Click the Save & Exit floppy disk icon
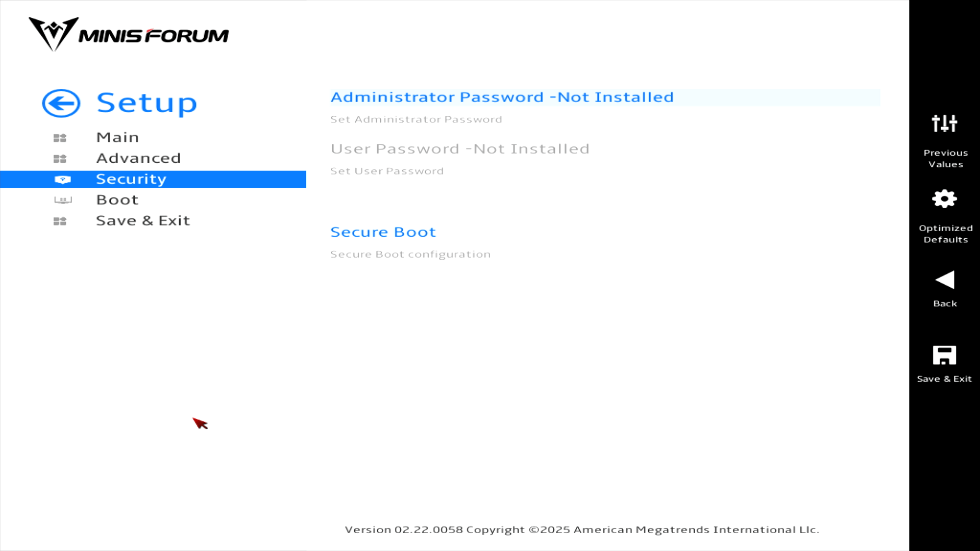 coord(944,355)
